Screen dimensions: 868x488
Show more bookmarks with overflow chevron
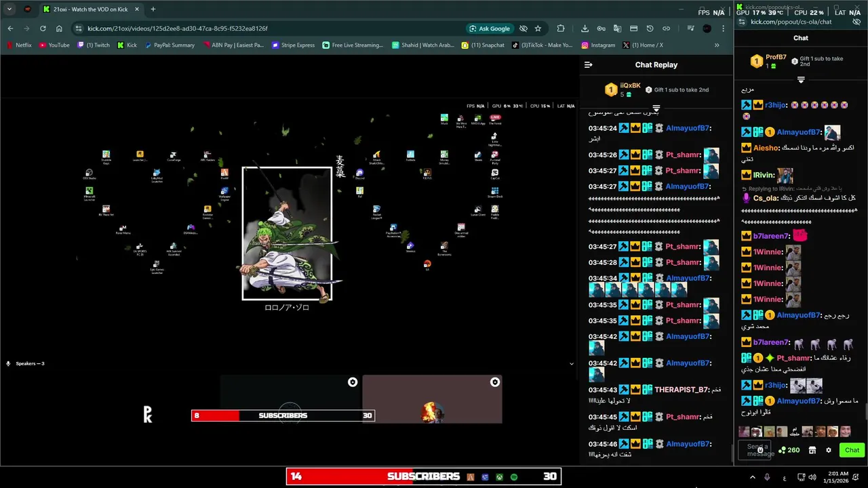coord(717,45)
